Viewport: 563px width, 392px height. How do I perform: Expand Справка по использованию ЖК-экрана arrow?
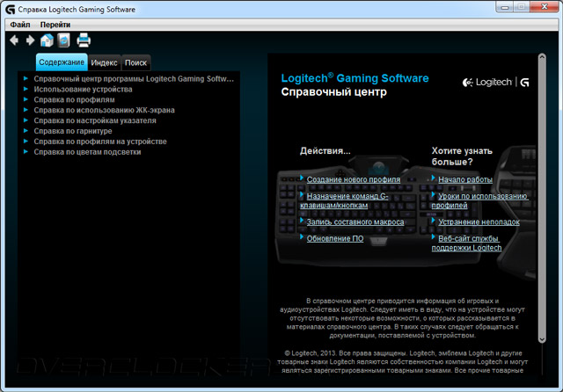(x=26, y=110)
